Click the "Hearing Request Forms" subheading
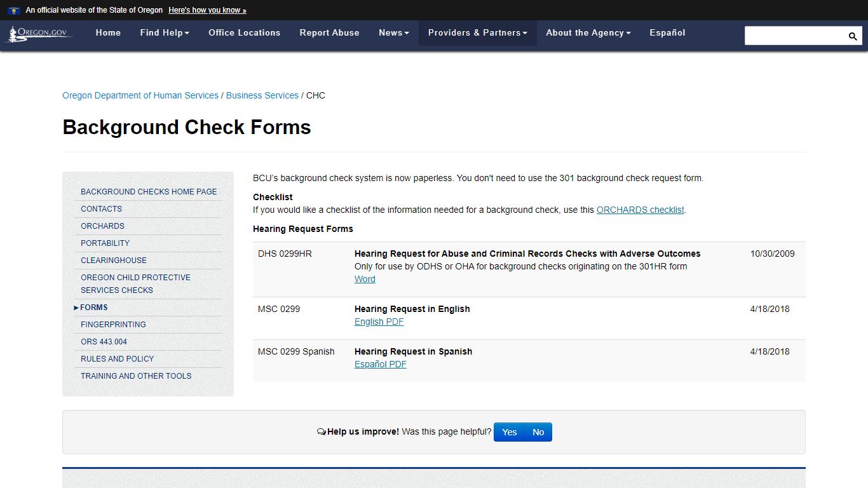 point(303,229)
